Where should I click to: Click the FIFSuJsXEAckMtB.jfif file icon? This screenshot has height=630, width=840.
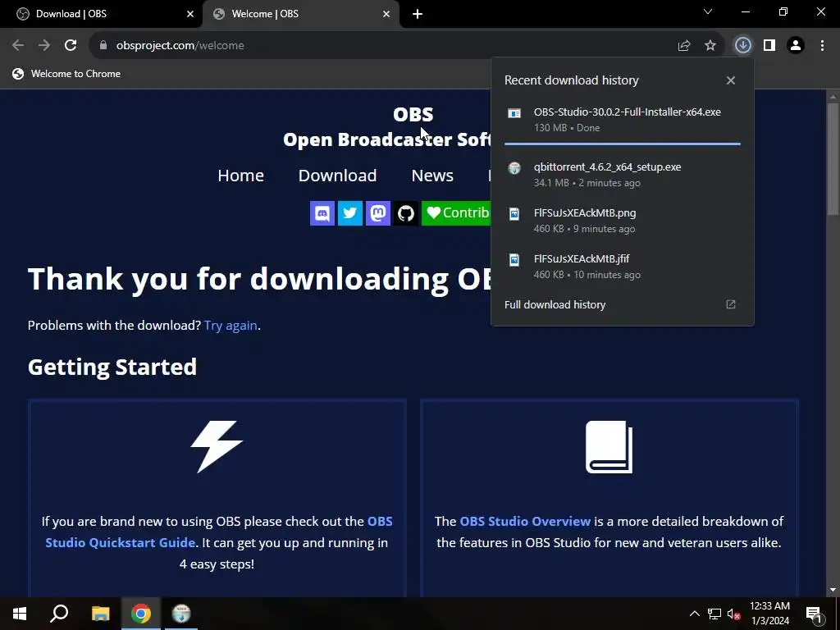tap(514, 260)
